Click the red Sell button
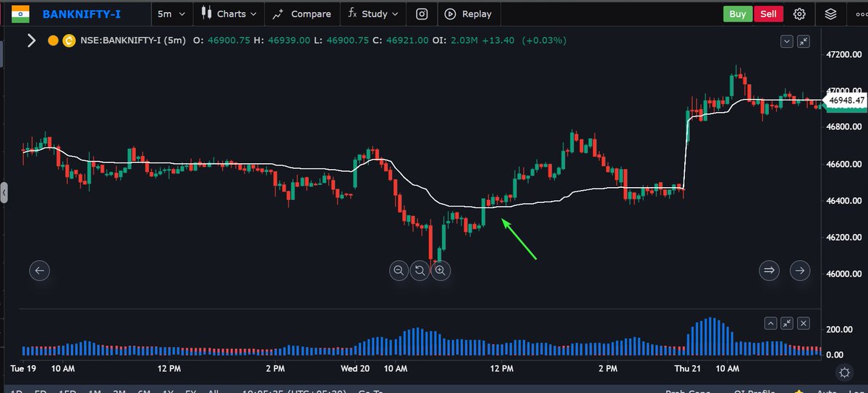The image size is (868, 393). coord(768,14)
